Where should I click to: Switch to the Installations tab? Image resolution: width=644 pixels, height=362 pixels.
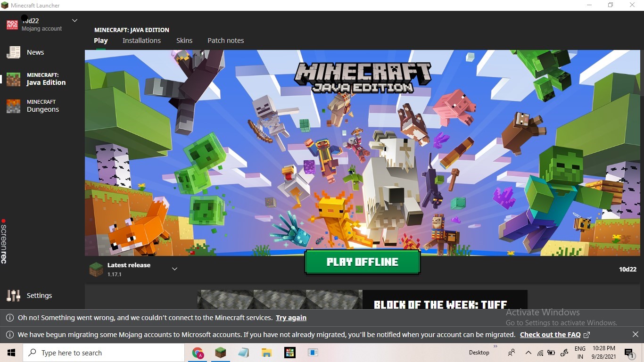[141, 41]
